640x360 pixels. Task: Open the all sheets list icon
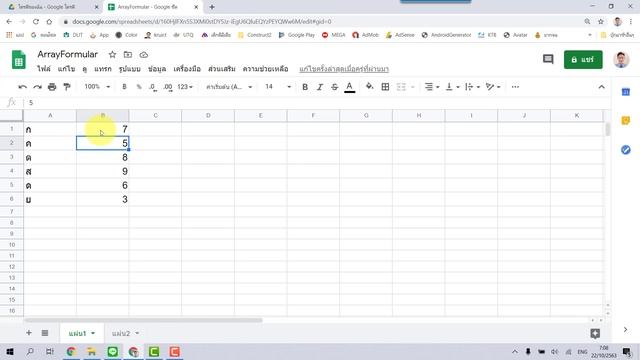coord(45,333)
